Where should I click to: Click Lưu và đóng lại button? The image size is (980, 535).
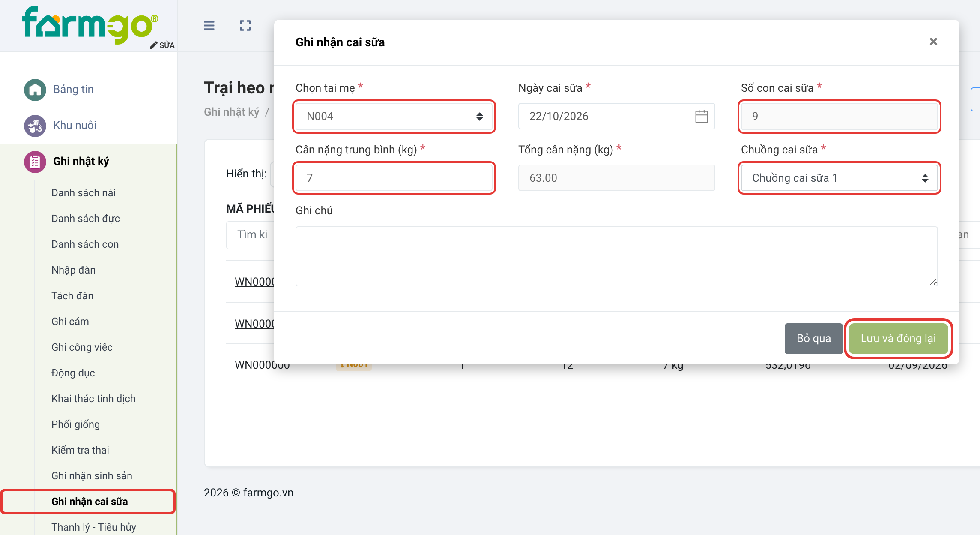[899, 338]
